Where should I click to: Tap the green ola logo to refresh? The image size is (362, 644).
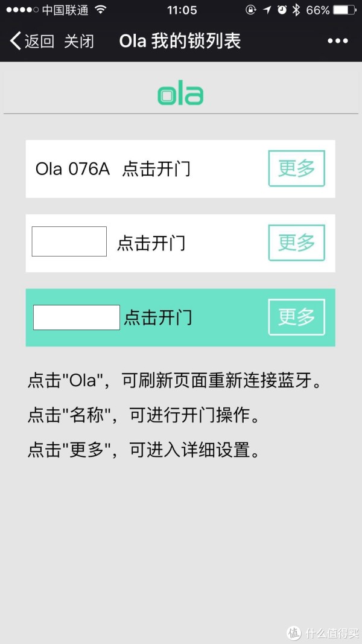coord(180,94)
